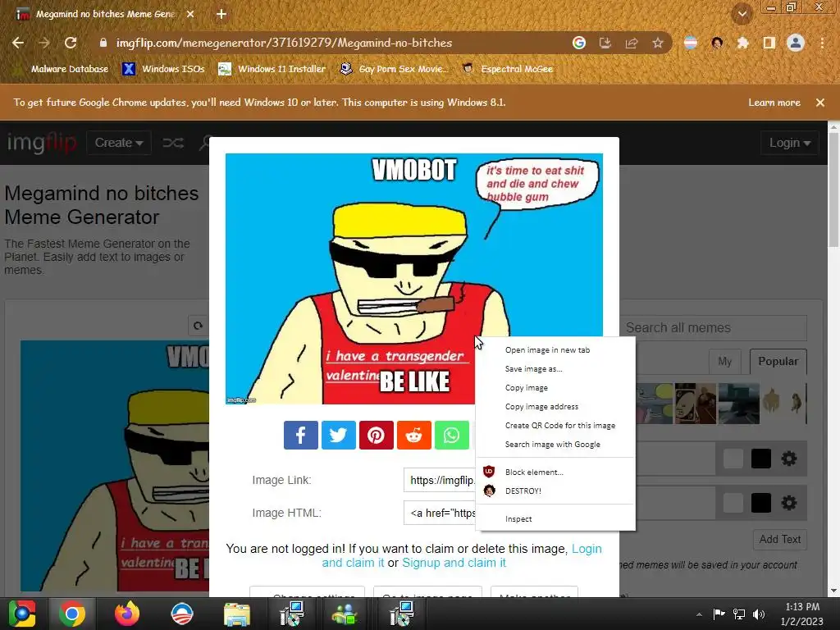Share meme on Twitter

[338, 435]
